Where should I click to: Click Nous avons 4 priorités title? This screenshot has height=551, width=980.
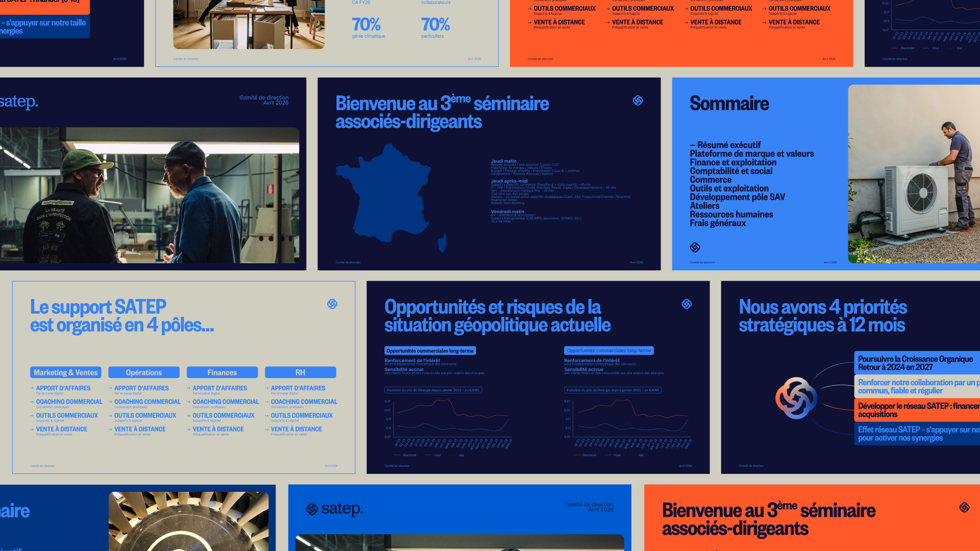[823, 316]
